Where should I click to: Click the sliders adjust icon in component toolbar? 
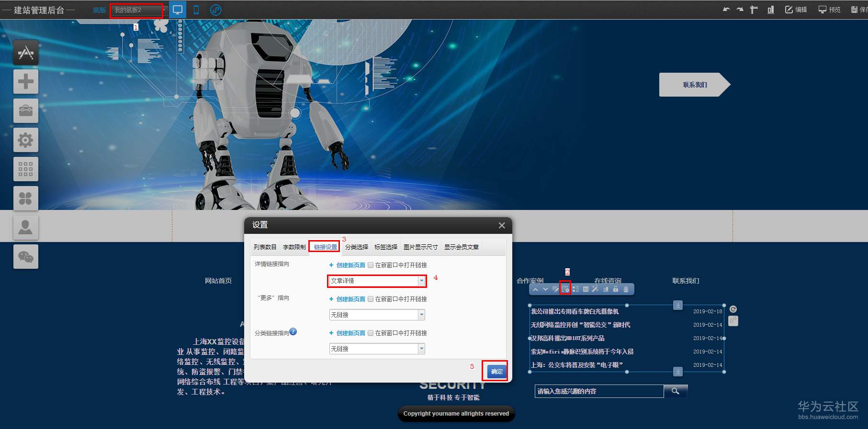click(586, 289)
